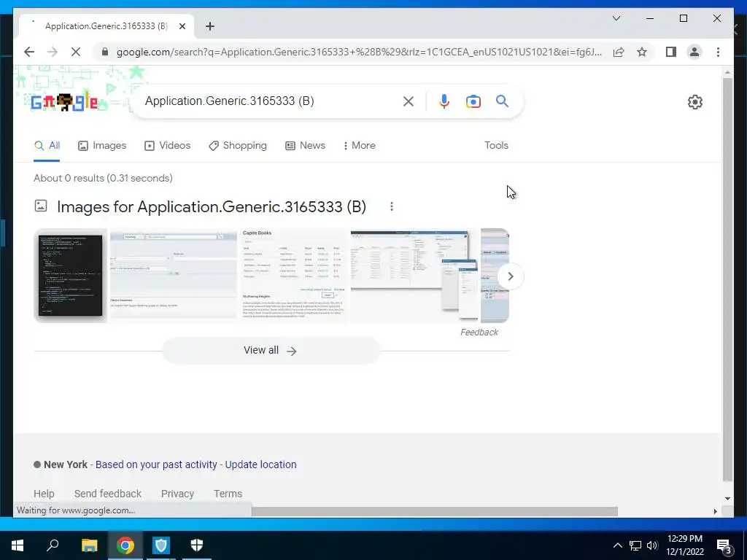Search by image with camera icon

point(473,101)
